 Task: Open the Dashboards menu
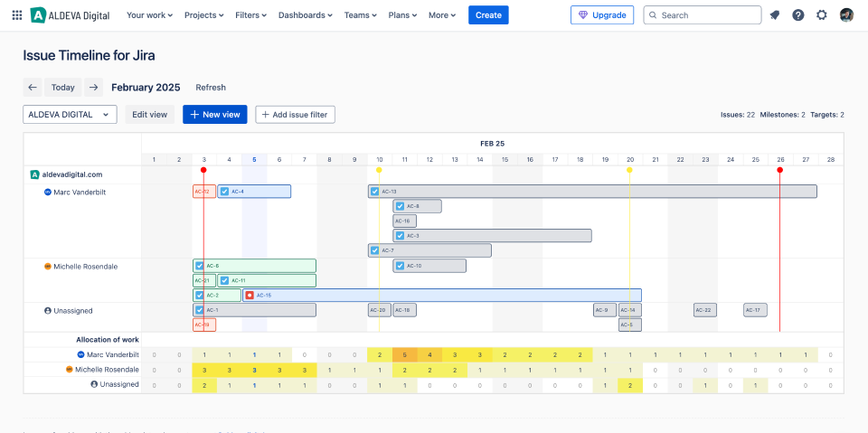pyautogui.click(x=305, y=15)
